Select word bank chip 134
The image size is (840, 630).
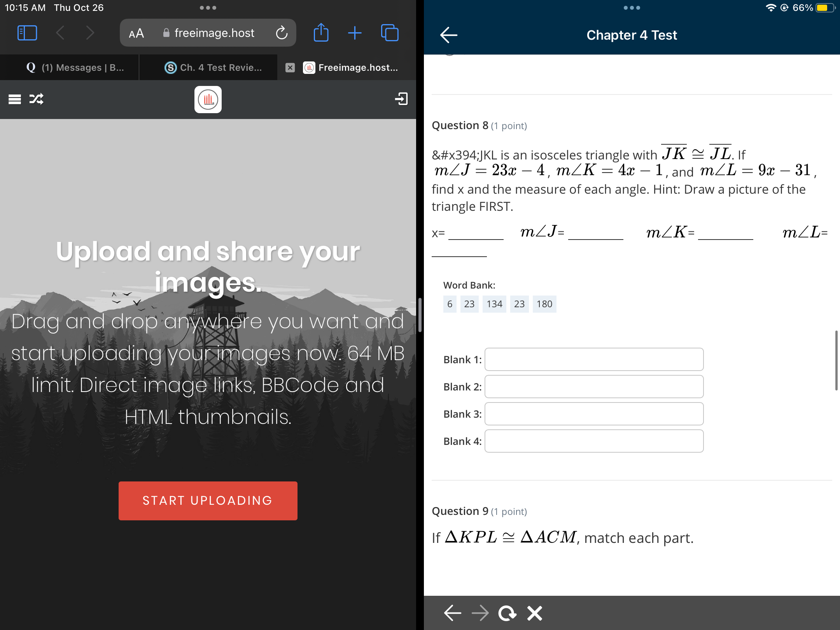pyautogui.click(x=494, y=304)
